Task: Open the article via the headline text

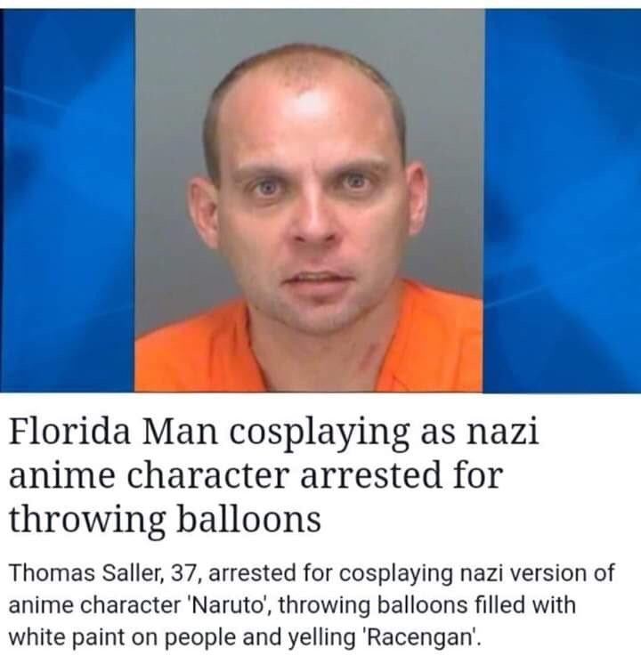Action: tap(273, 475)
